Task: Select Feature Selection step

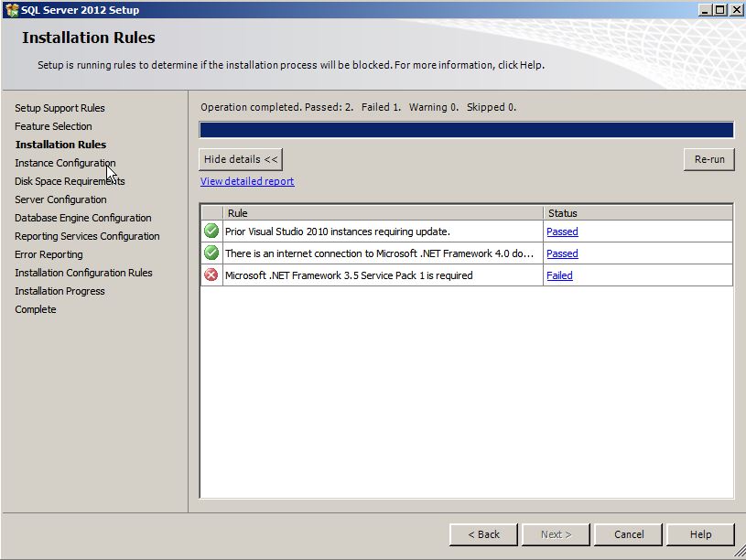Action: [53, 126]
